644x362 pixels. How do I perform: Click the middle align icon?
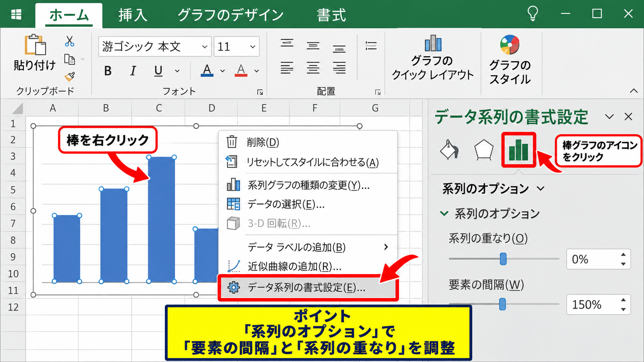313,46
